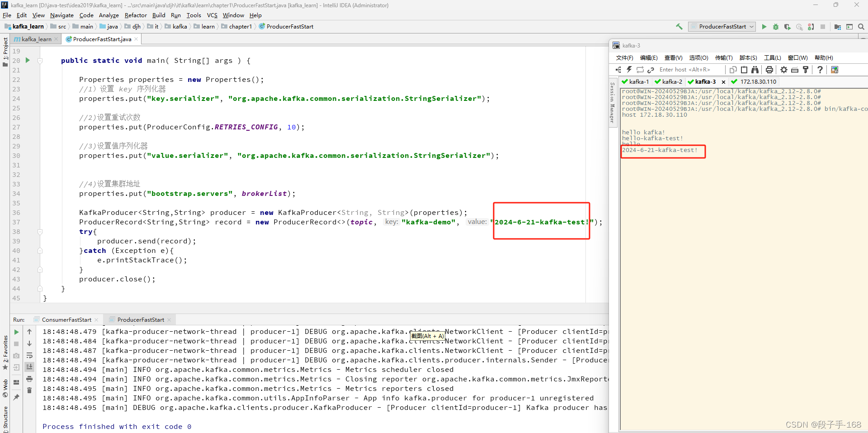Toggle pin tab in the Run panel

17,397
